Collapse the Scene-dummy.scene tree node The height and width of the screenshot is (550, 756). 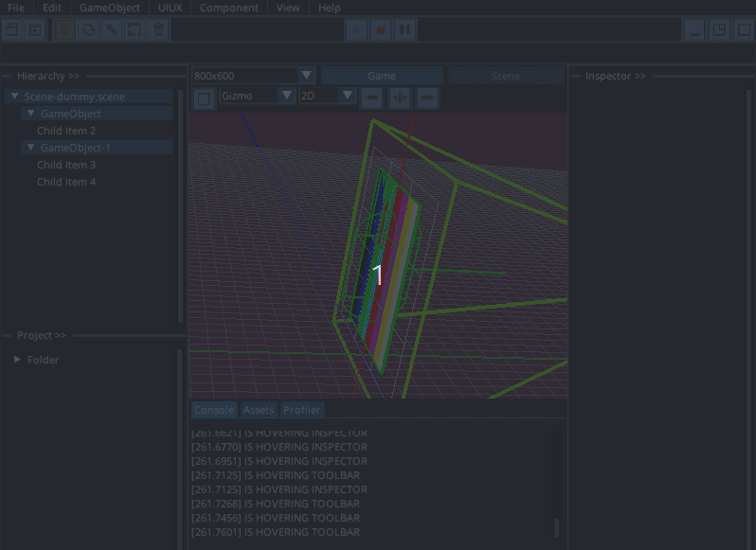[x=15, y=97]
